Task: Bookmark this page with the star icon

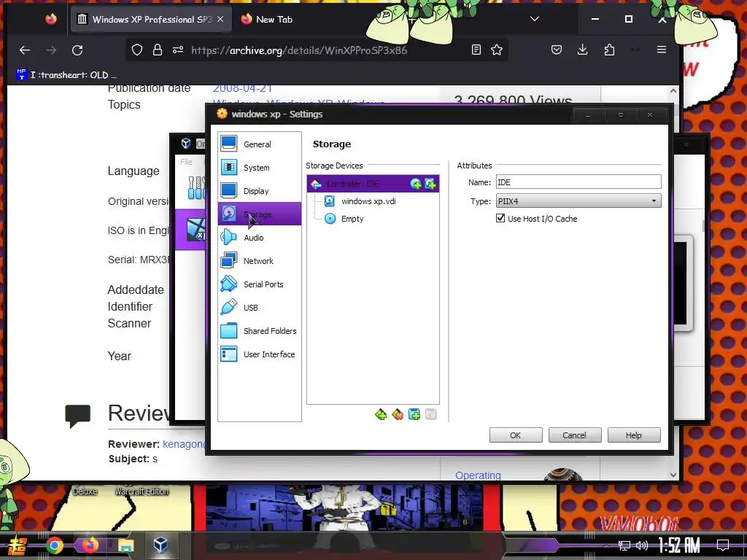Action: click(497, 50)
